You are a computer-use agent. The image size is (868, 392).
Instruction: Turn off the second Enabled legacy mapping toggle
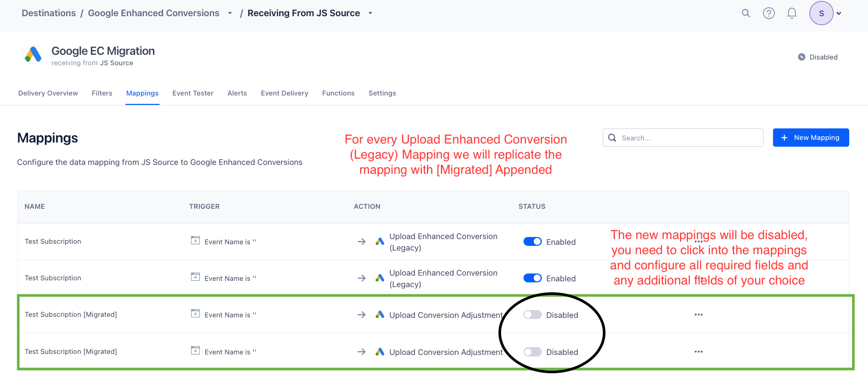532,278
